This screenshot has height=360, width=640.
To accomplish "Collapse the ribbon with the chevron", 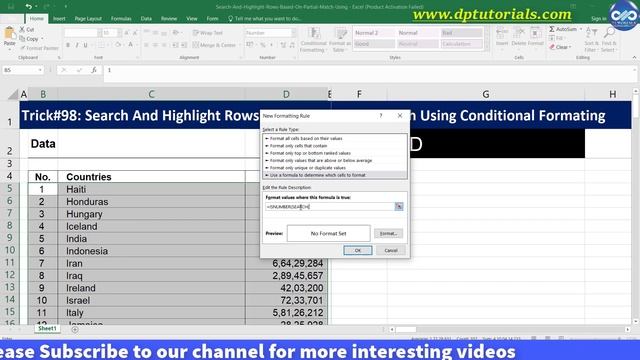I will (x=634, y=58).
